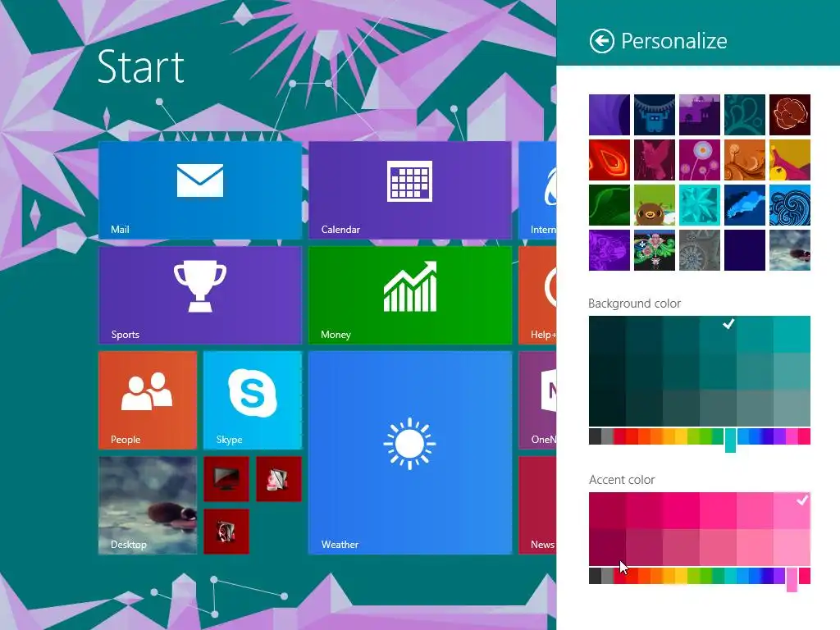This screenshot has height=630, width=840.
Task: Open the Desktop tile
Action: [x=148, y=505]
